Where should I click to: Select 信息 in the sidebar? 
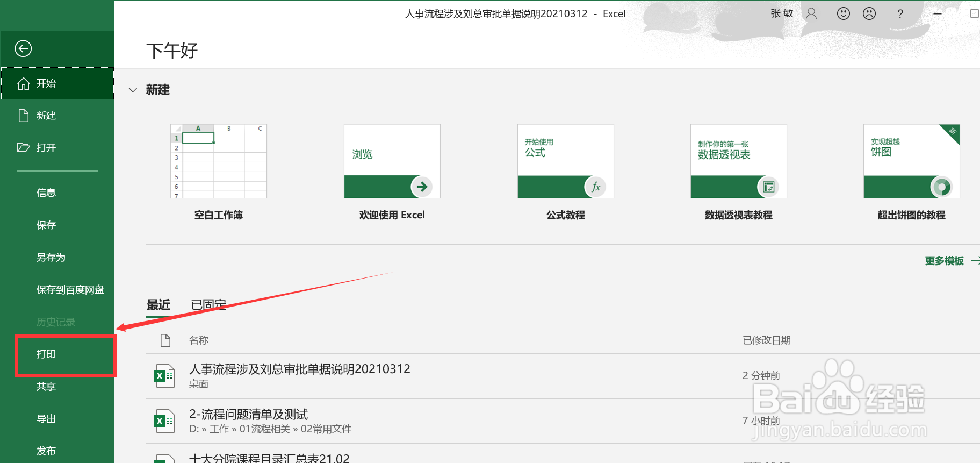point(46,193)
